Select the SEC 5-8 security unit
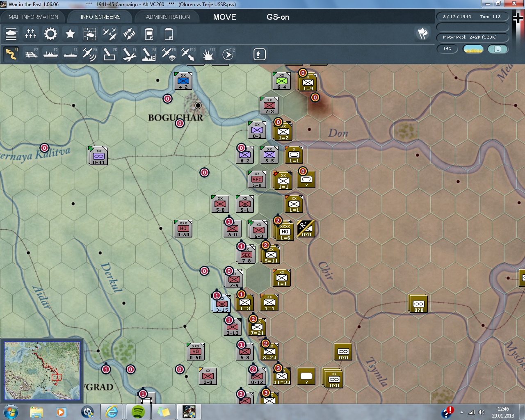 click(x=257, y=179)
